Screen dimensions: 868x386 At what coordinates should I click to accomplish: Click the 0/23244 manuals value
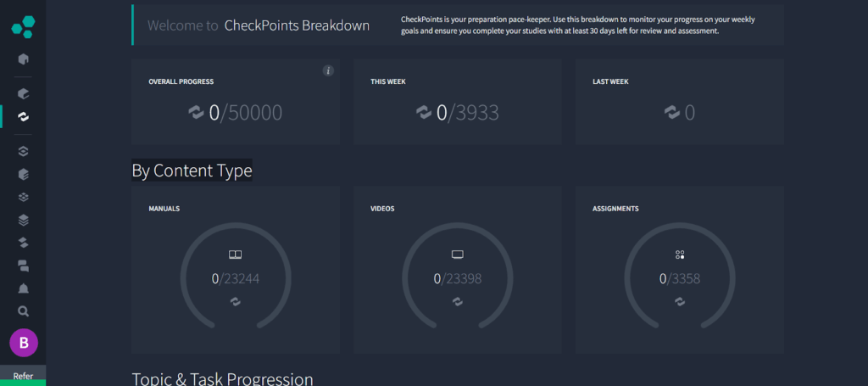pos(236,278)
